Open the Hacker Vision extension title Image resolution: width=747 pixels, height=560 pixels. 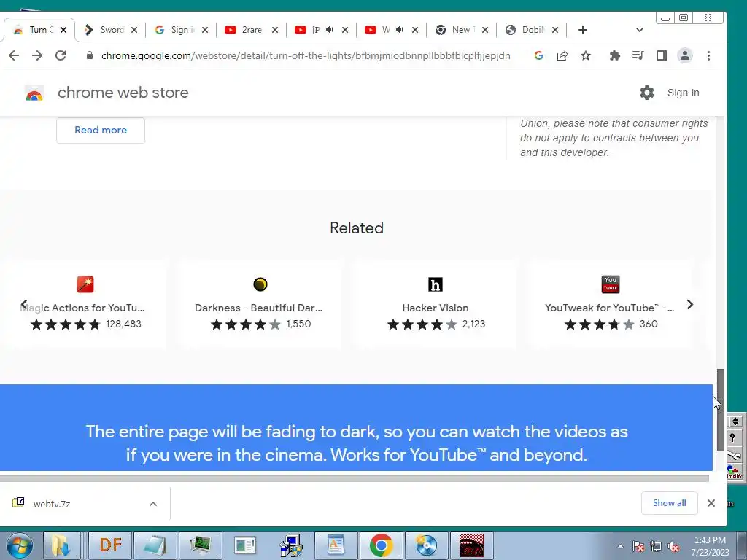coord(436,308)
